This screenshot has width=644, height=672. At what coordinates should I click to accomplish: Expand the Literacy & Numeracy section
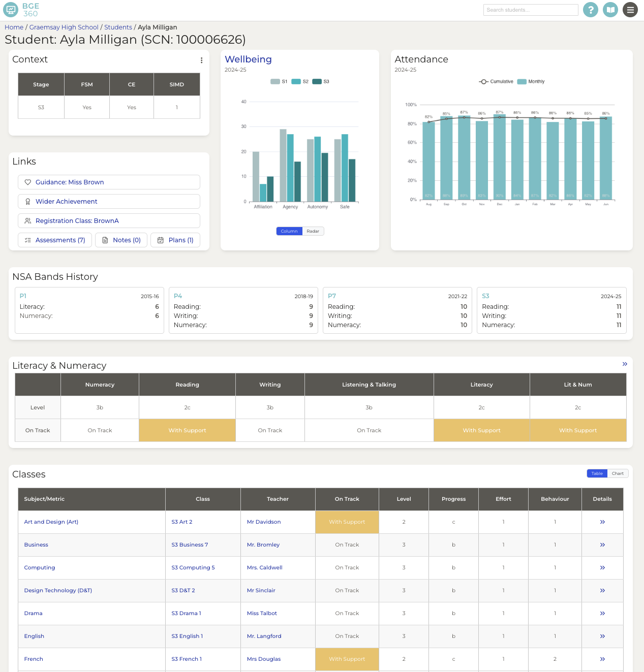pos(625,364)
